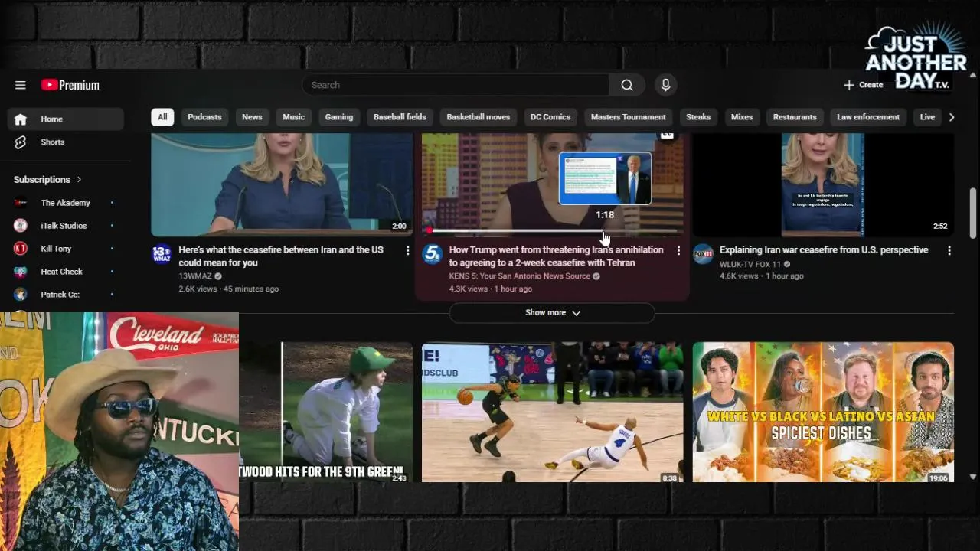Viewport: 980px width, 551px height.
Task: Open The Akademy channel subscription
Action: [x=66, y=203]
